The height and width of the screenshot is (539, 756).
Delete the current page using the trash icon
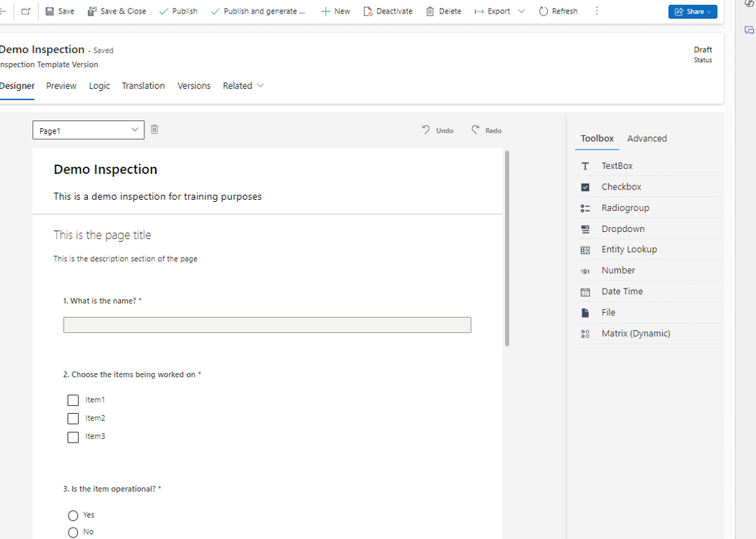pyautogui.click(x=154, y=130)
